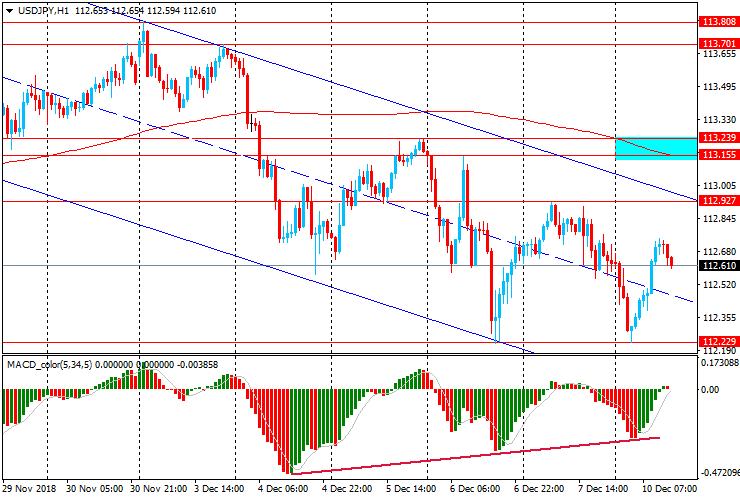Image resolution: width=740 pixels, height=500 pixels.
Task: Click the 112.845 price scale value
Action: tap(719, 219)
